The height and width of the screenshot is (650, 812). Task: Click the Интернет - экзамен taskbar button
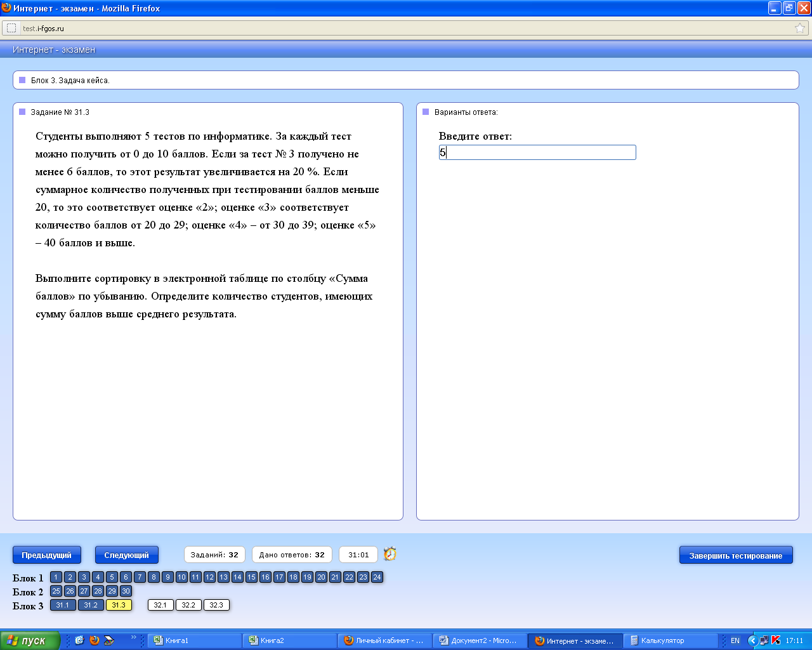[x=575, y=640]
